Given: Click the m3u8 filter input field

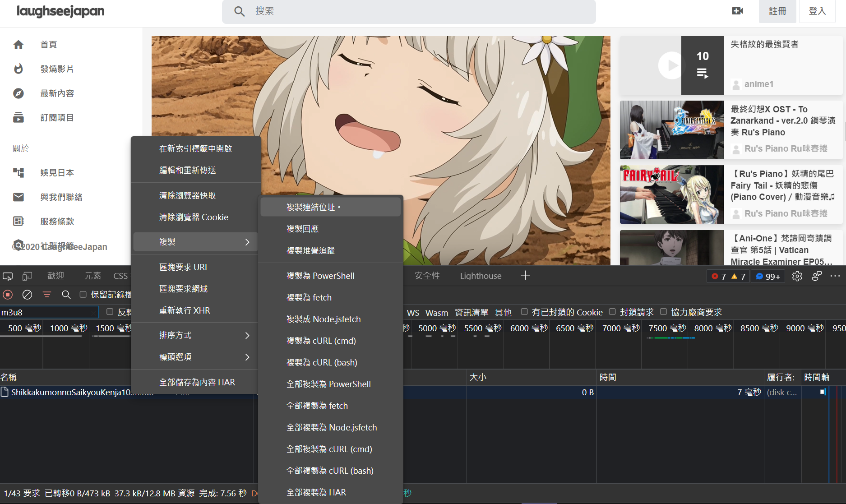Looking at the screenshot, I should click(x=49, y=312).
